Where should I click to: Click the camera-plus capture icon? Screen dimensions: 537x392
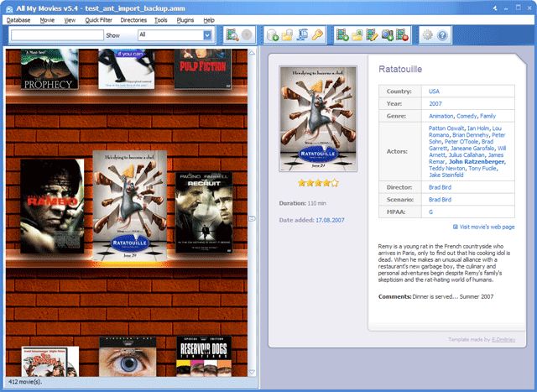(x=388, y=35)
